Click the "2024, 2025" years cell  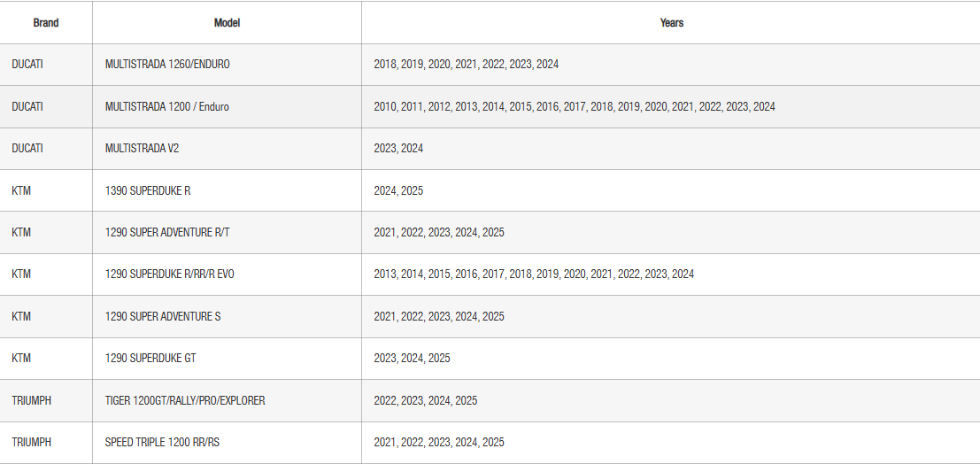coord(398,190)
